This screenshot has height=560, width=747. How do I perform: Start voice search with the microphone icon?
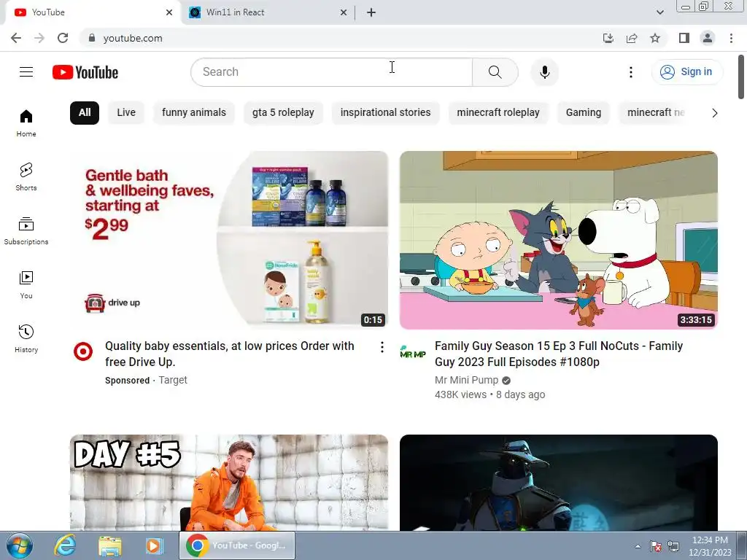[544, 72]
